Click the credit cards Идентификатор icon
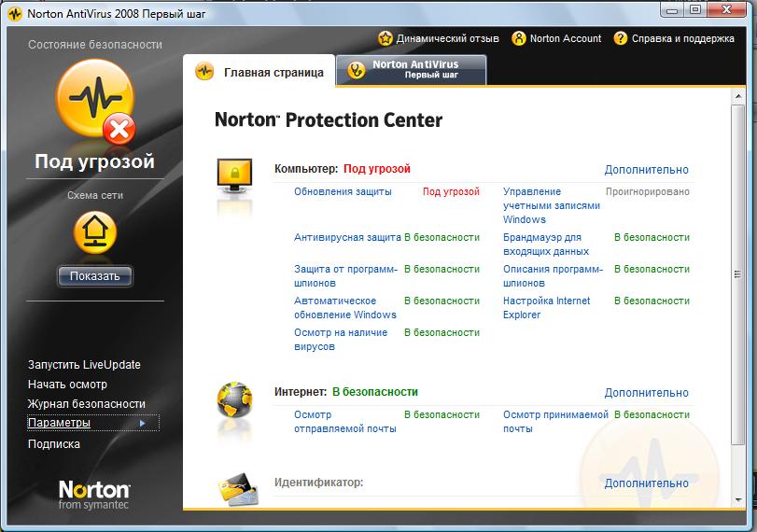The width and height of the screenshot is (757, 532). (238, 488)
